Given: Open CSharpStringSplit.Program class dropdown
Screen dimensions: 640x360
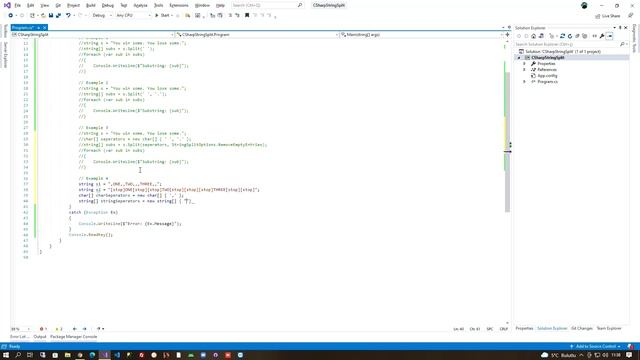Looking at the screenshot, I should [x=257, y=35].
